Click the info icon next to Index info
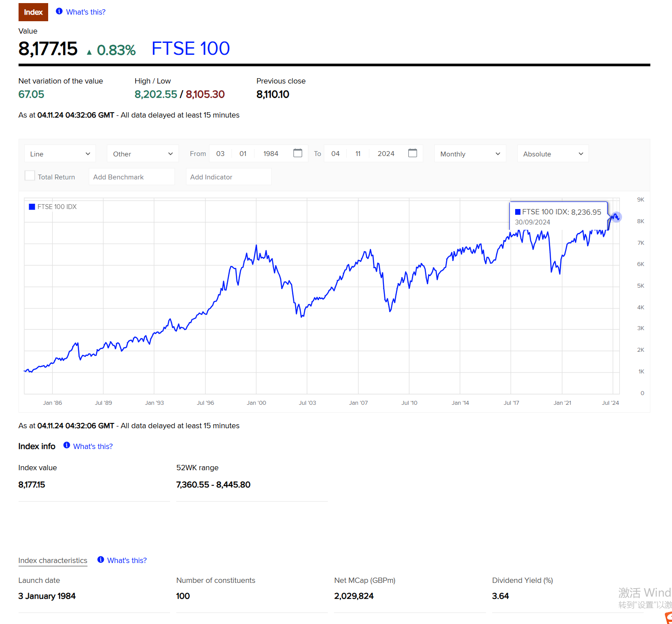Screen dimensions: 672x624 [x=67, y=445]
